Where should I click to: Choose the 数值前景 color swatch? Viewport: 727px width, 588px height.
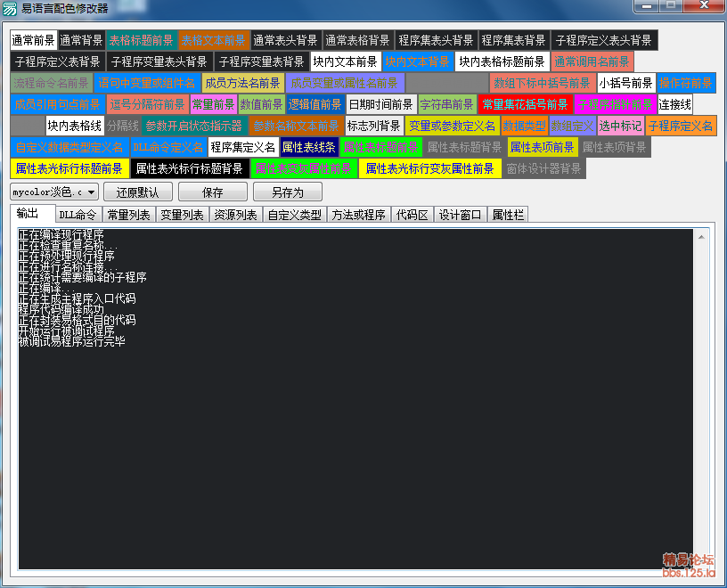tap(262, 104)
